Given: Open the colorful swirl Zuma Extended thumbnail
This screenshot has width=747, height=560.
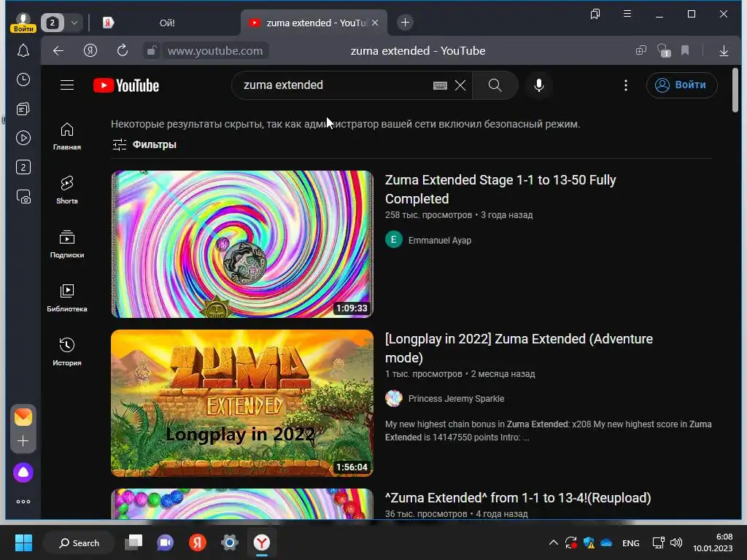Looking at the screenshot, I should (242, 244).
